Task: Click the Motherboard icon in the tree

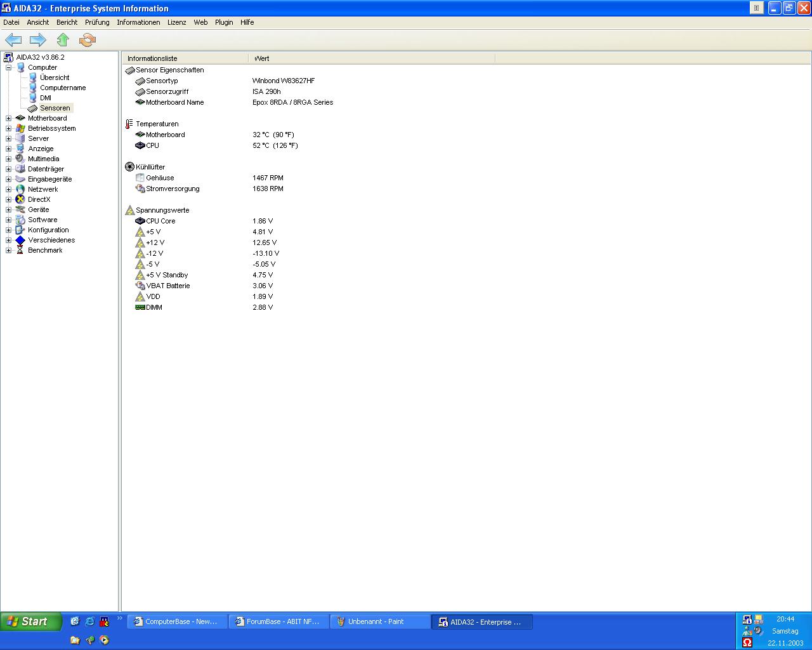Action: (x=20, y=118)
